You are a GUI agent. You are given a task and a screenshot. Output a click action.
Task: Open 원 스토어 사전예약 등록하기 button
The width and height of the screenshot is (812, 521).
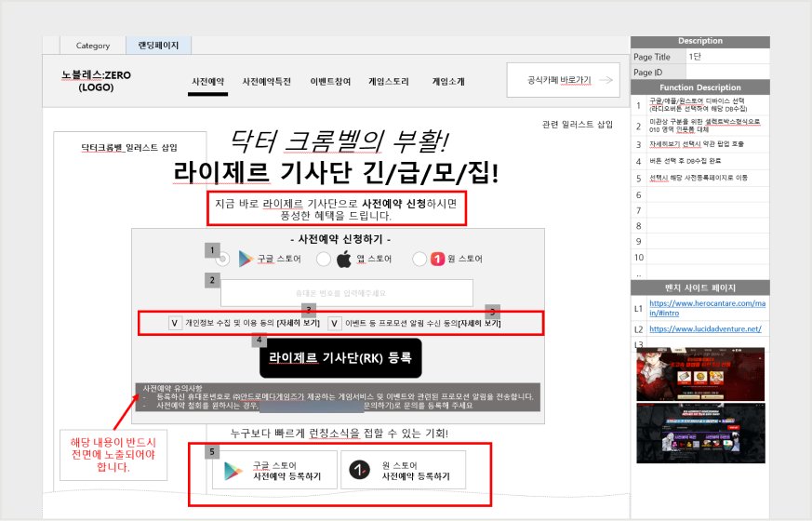tap(404, 470)
